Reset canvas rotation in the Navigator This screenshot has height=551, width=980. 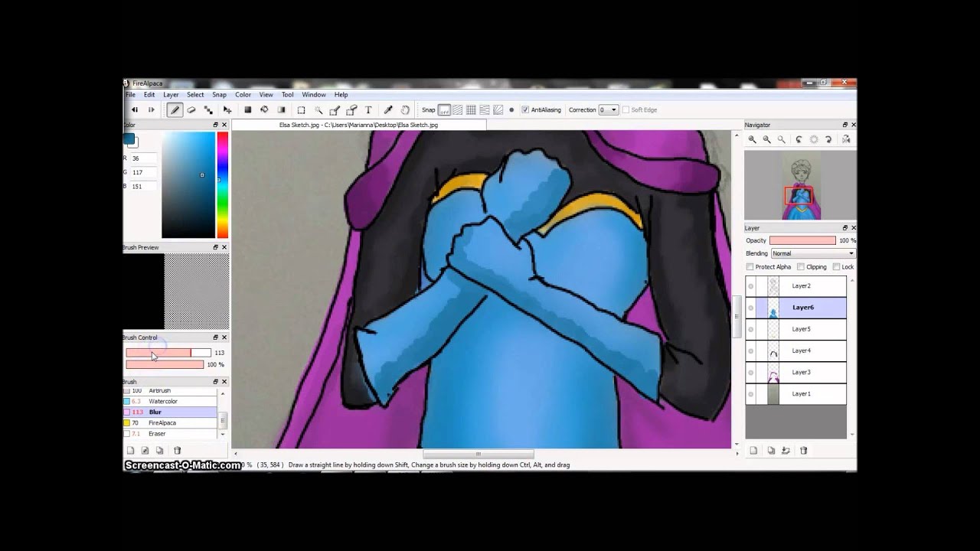[x=814, y=139]
